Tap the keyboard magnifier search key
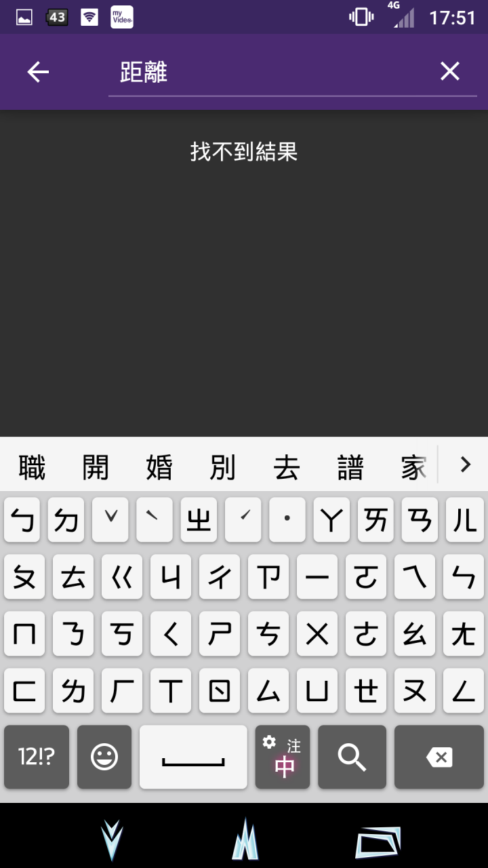 tap(352, 757)
